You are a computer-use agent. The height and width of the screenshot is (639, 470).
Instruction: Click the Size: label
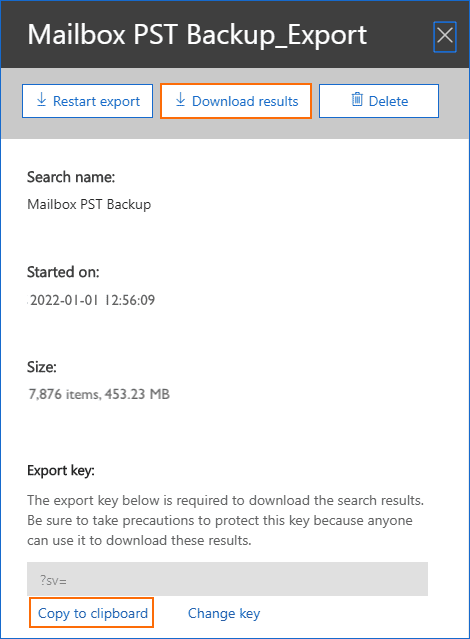pyautogui.click(x=42, y=367)
